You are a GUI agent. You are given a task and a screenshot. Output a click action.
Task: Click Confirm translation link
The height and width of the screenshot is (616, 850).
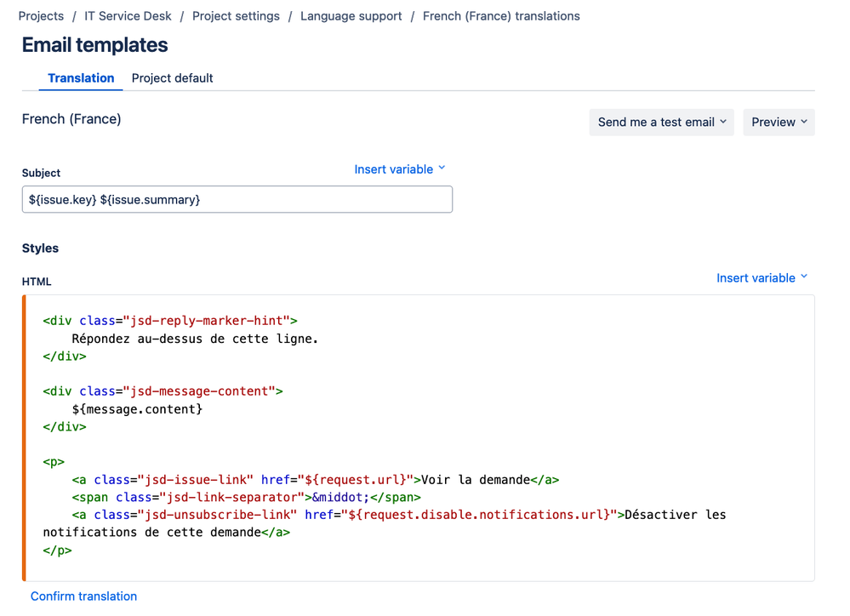(83, 596)
